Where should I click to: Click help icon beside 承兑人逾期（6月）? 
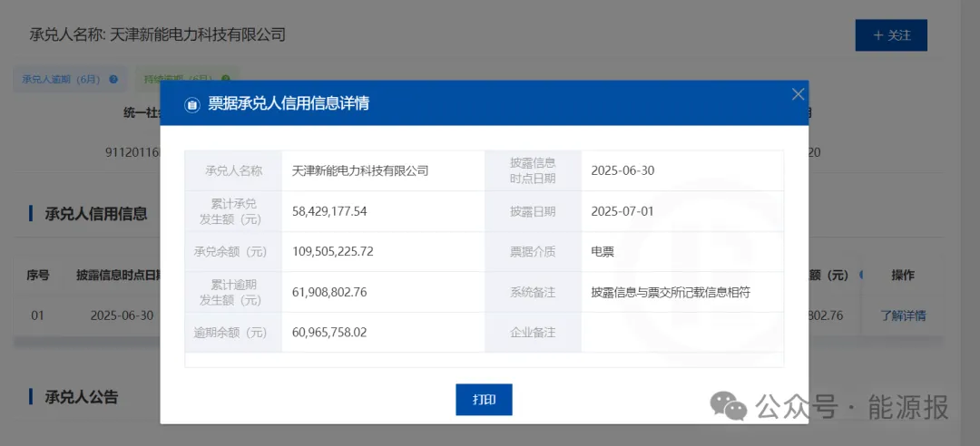pos(113,80)
